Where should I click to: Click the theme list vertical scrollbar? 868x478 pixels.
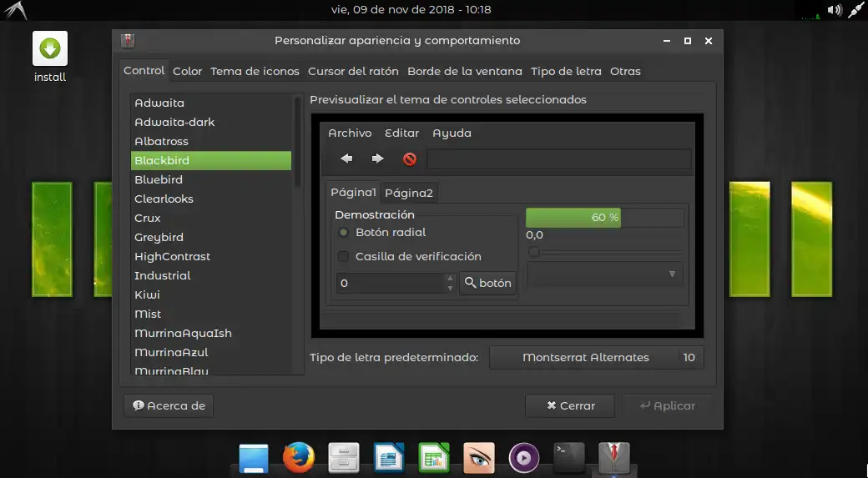pyautogui.click(x=298, y=142)
